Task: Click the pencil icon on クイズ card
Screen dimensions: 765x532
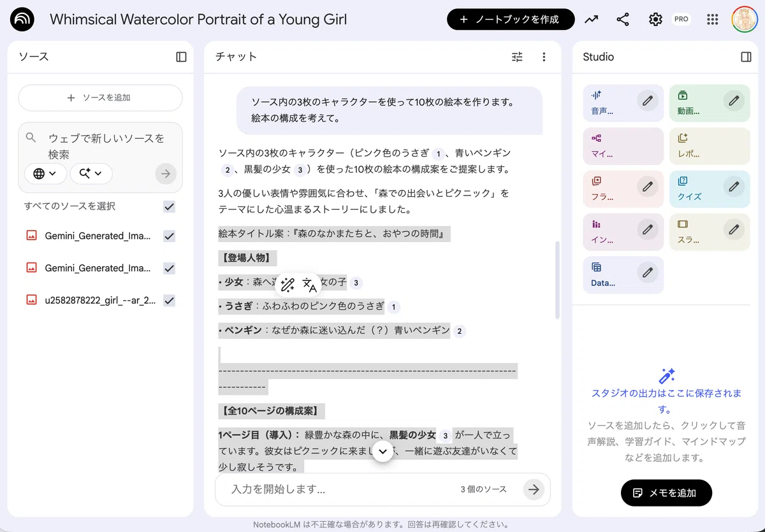Action: pyautogui.click(x=734, y=187)
